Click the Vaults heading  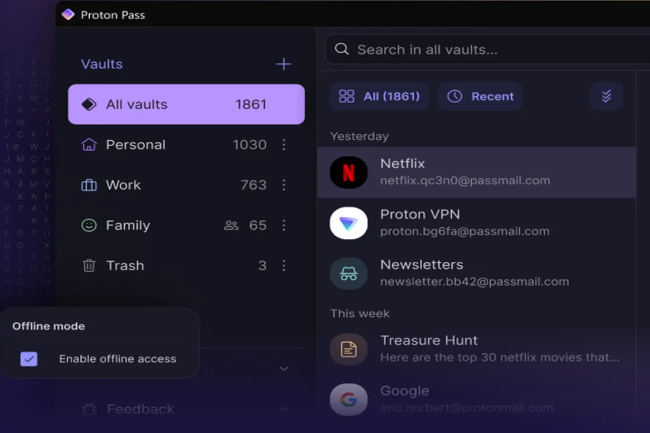[x=102, y=64]
